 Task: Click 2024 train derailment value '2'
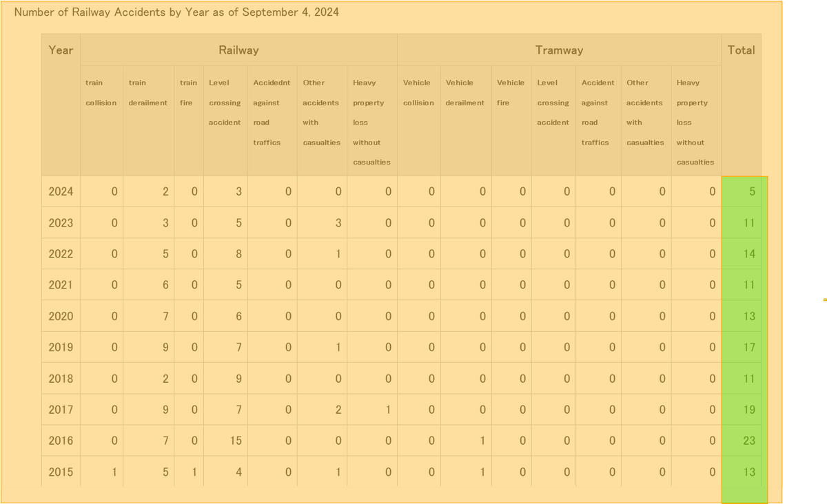point(165,191)
